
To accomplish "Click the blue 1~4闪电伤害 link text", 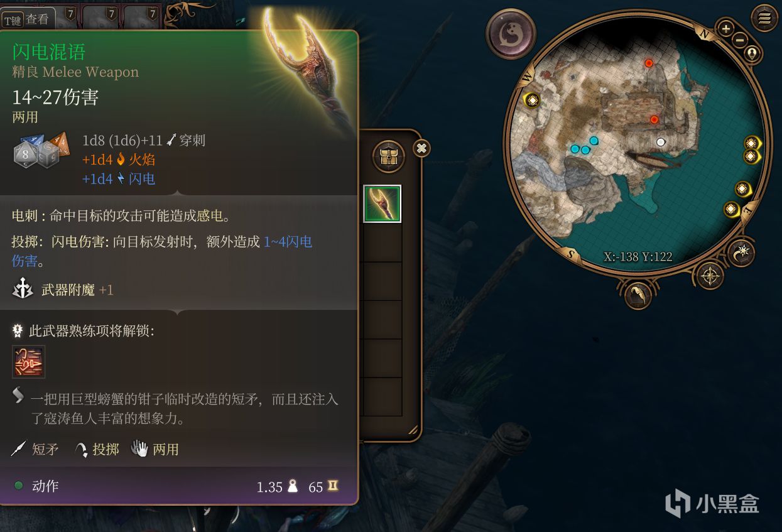I will [x=288, y=242].
